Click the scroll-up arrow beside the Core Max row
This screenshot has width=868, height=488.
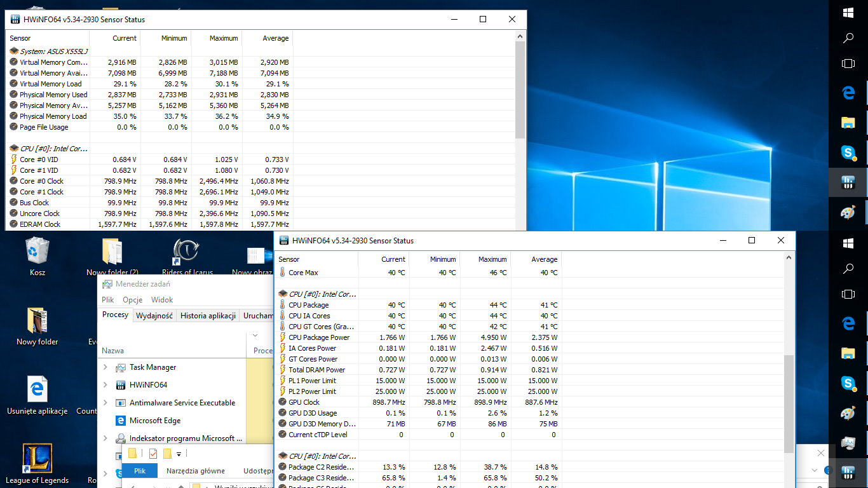click(x=789, y=258)
